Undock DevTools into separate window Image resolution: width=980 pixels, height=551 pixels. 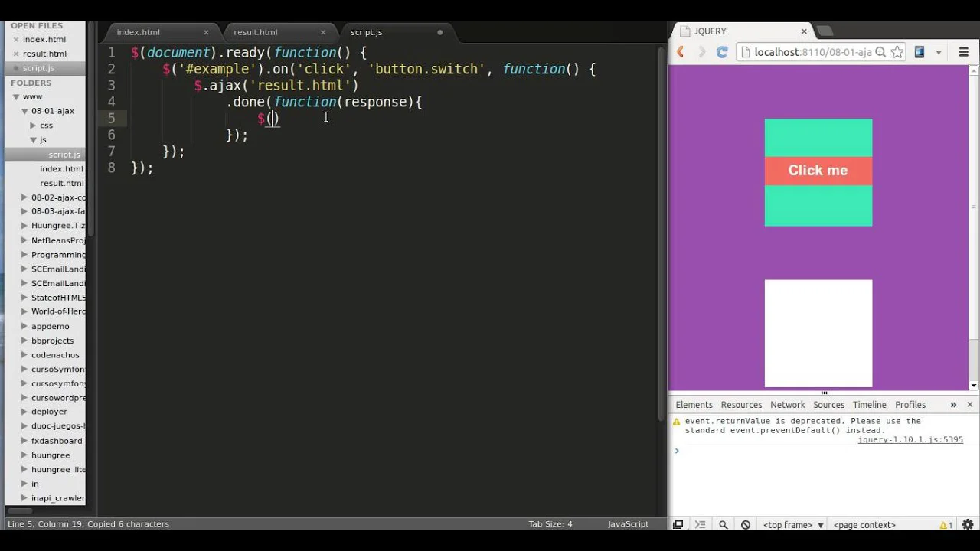pos(678,525)
